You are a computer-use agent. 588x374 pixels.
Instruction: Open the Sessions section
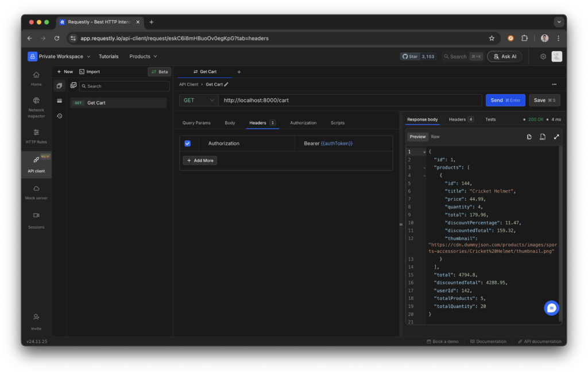pyautogui.click(x=36, y=221)
